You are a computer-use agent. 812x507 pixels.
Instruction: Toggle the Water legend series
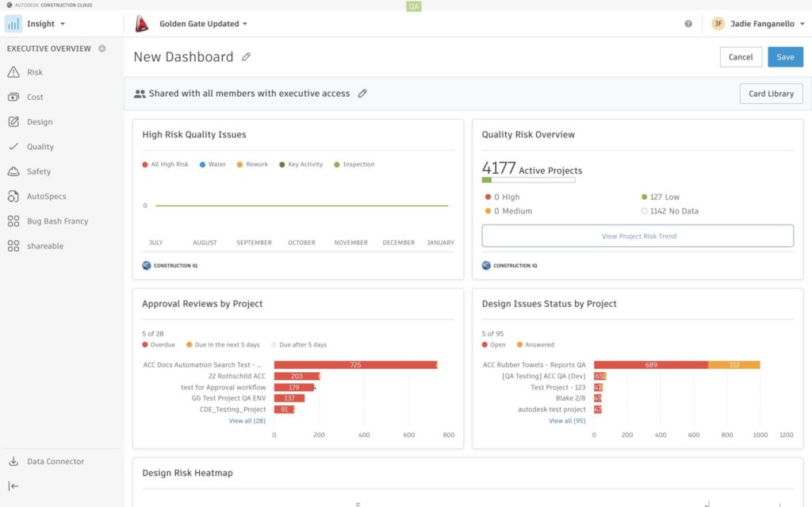pyautogui.click(x=213, y=164)
